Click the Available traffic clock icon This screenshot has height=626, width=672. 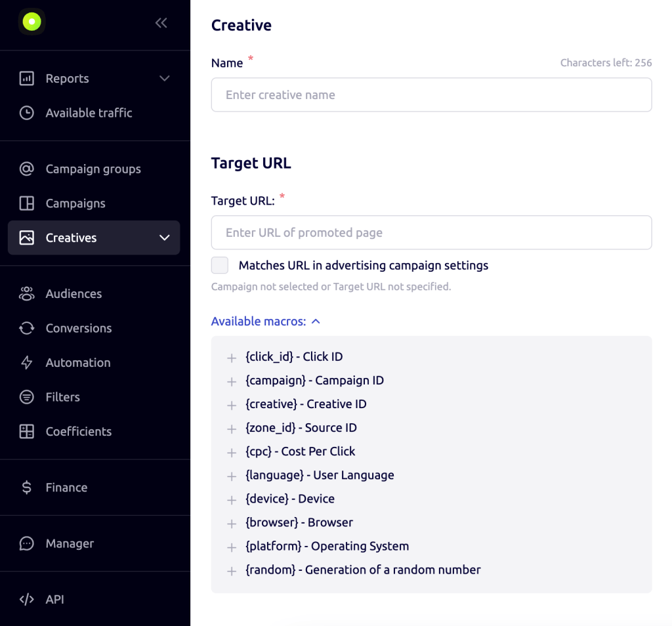pos(26,113)
